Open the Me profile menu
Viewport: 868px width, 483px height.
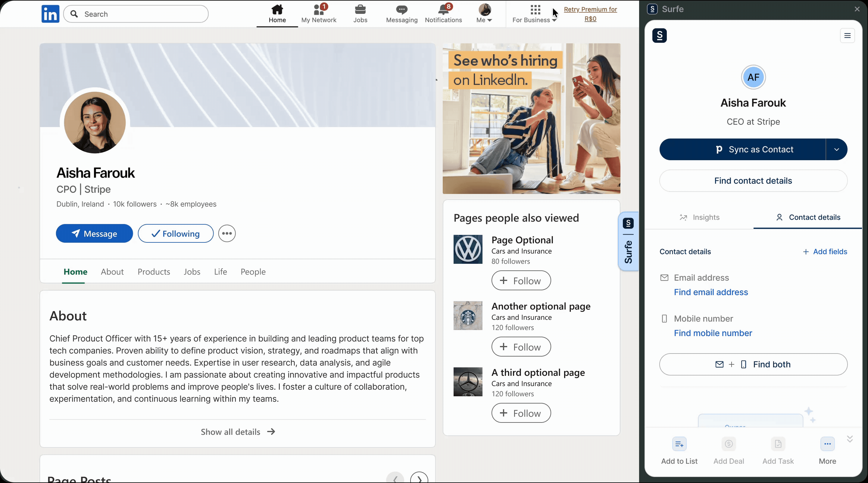click(x=485, y=14)
